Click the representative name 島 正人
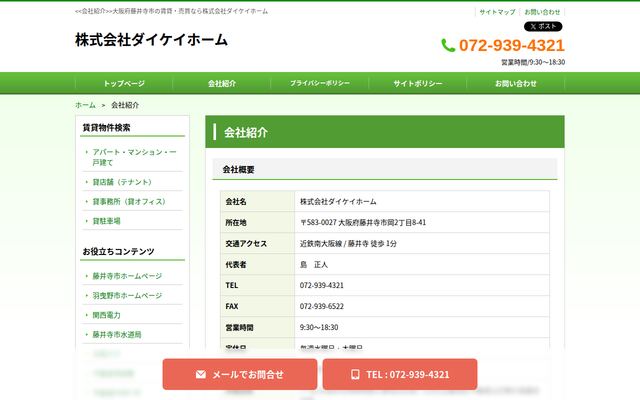Image resolution: width=640 pixels, height=400 pixels. (x=314, y=264)
